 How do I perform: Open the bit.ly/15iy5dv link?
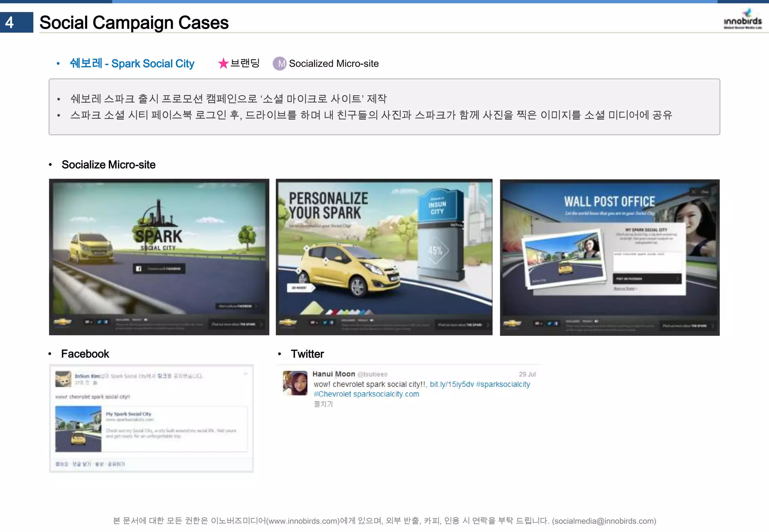(x=452, y=384)
